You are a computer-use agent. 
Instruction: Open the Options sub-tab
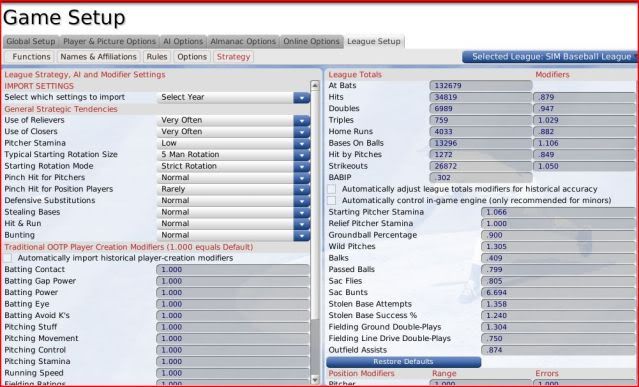192,57
